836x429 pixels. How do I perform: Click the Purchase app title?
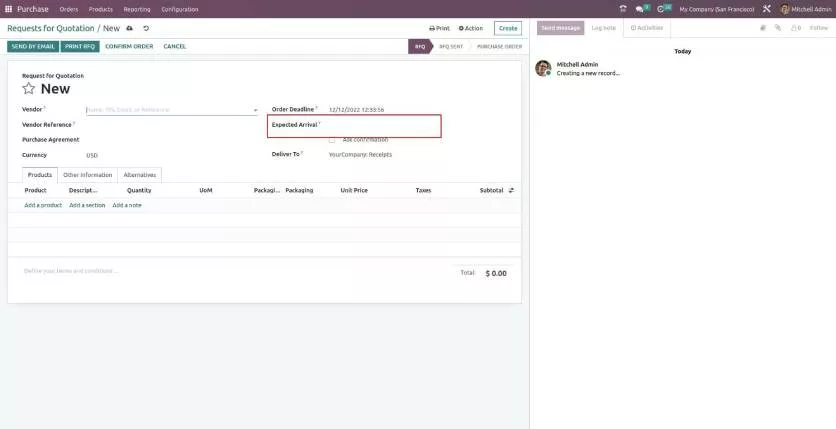click(x=33, y=9)
